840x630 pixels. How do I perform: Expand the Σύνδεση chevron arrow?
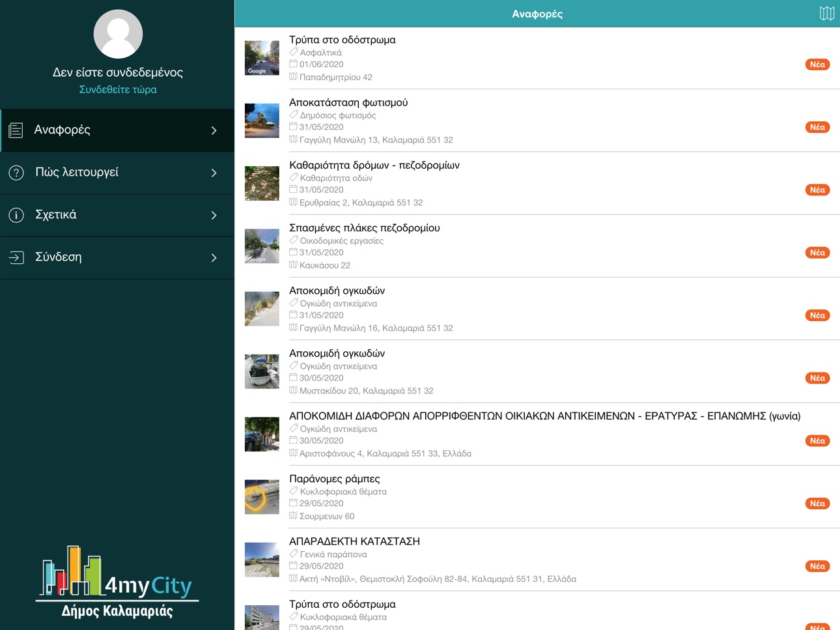(214, 257)
